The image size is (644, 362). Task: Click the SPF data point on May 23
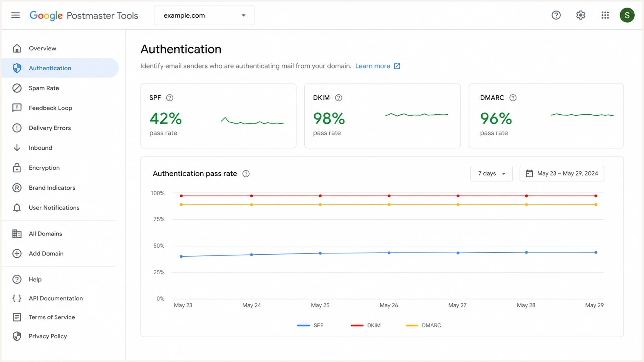pos(181,257)
